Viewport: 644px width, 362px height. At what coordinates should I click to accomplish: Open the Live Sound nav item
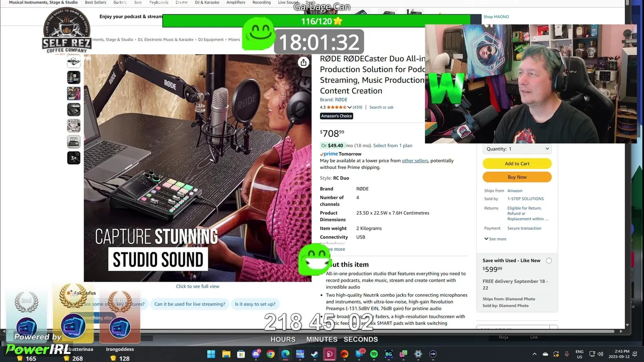coord(288,3)
